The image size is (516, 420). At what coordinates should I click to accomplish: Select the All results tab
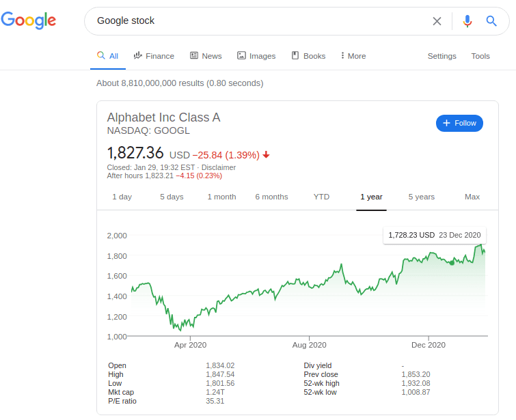pyautogui.click(x=107, y=56)
